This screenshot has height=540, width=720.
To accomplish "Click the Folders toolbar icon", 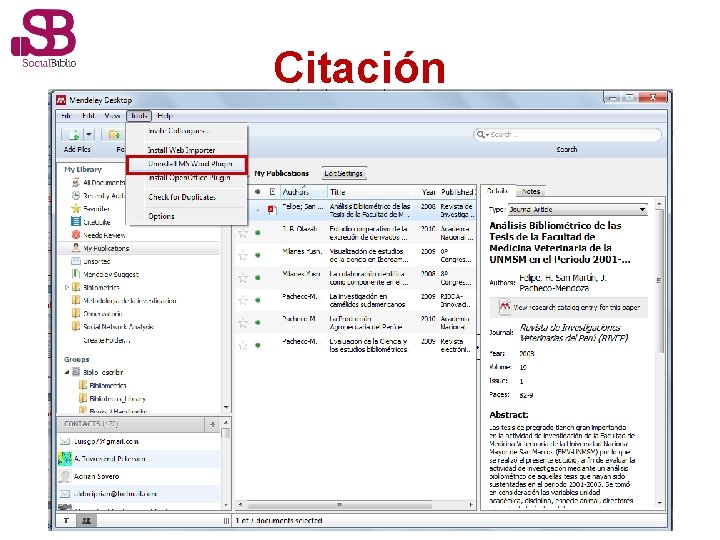I will (113, 135).
